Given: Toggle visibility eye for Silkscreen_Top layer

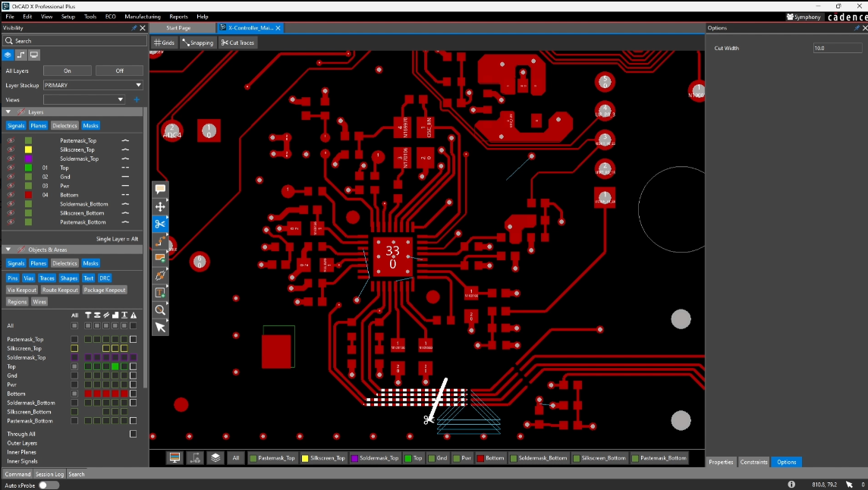Looking at the screenshot, I should point(11,149).
